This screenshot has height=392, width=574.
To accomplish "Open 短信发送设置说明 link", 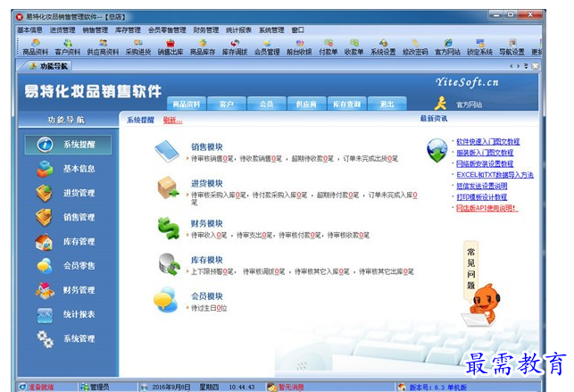I will 482,186.
